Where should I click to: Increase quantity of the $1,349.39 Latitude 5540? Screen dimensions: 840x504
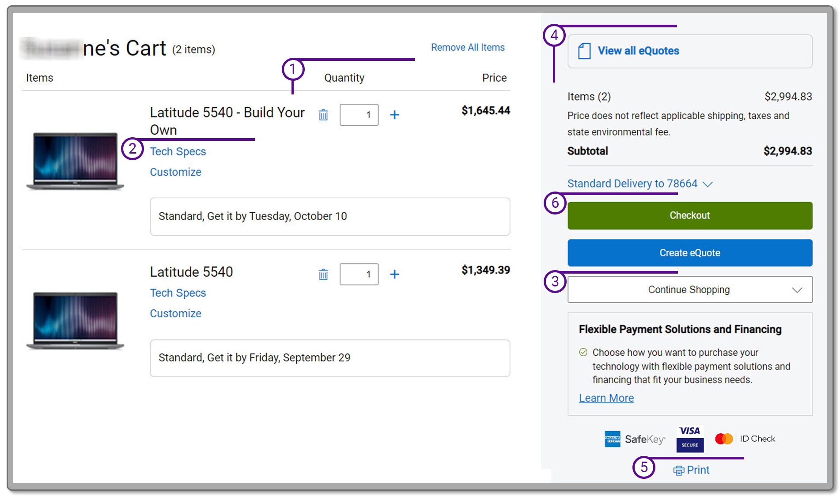pos(394,274)
